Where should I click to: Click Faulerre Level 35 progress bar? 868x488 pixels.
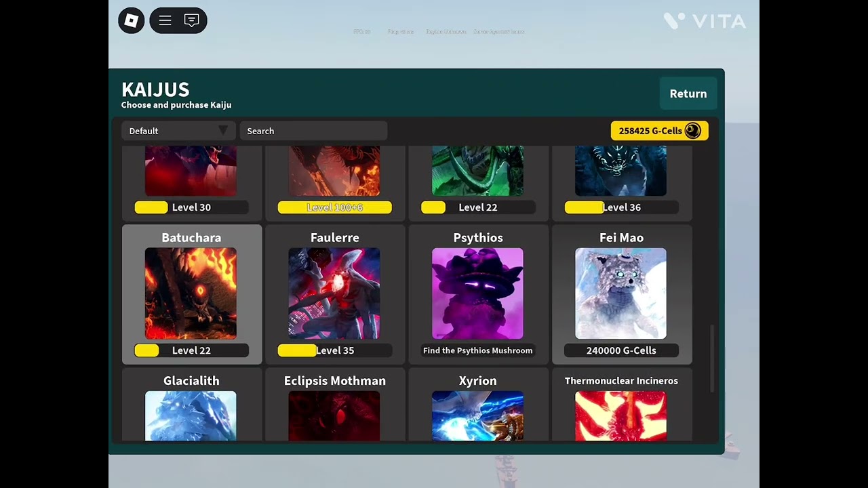(x=335, y=350)
